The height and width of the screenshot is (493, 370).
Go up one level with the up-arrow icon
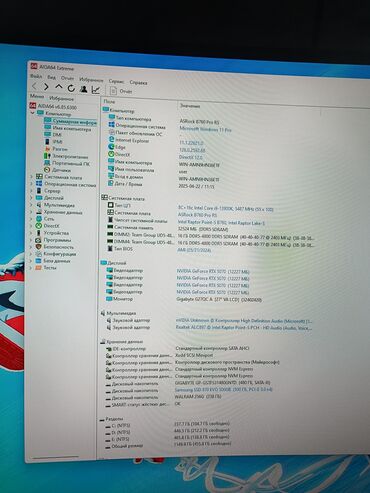click(x=59, y=87)
